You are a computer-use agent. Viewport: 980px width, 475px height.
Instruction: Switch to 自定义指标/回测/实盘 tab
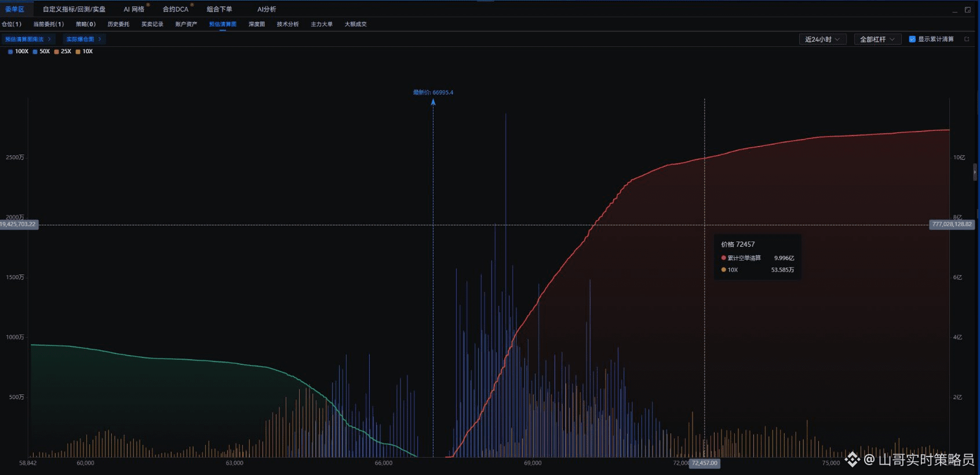(74, 9)
